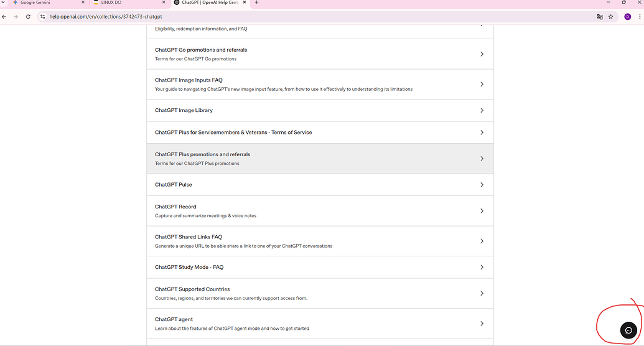Open ChatGPT Plus for Servicemembers & Veterans article

click(320, 133)
